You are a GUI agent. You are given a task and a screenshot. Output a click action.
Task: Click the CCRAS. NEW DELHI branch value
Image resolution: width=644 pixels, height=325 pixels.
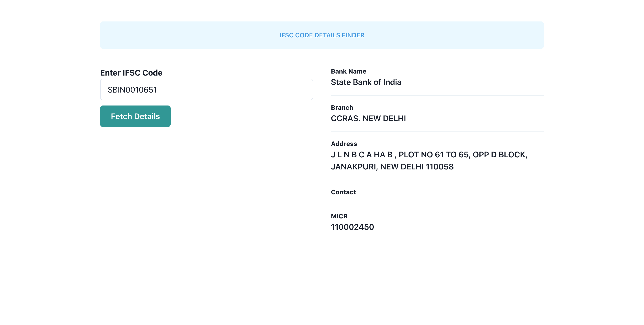368,118
